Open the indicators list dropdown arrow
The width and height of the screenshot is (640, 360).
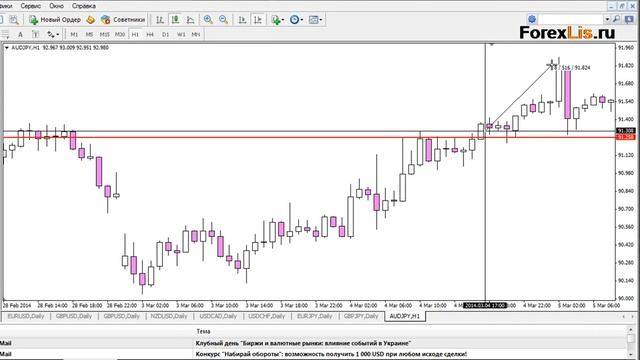coord(283,20)
